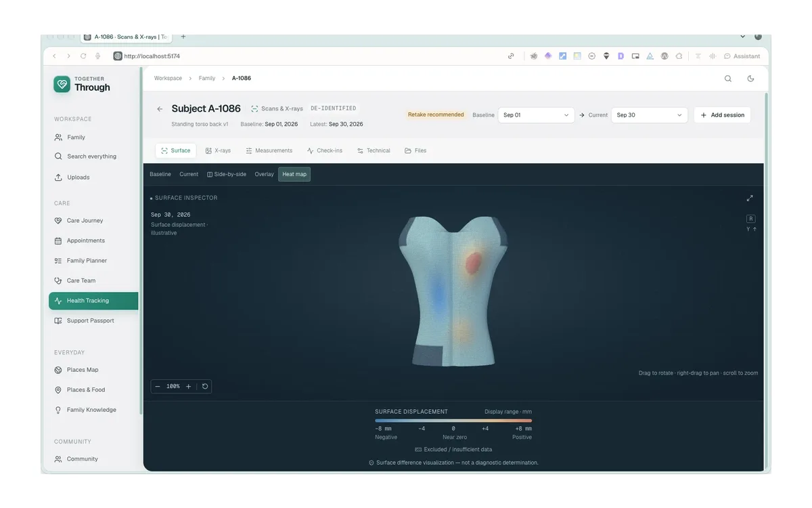Go to Uploads in the sidebar
Screen dimensions: 812x508
93,177
